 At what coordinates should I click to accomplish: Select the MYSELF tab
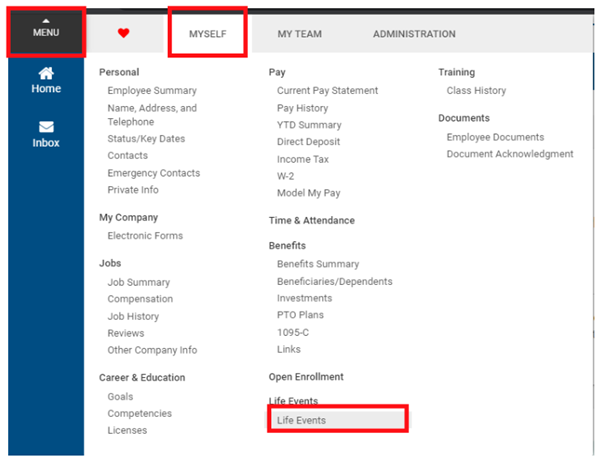pos(207,34)
